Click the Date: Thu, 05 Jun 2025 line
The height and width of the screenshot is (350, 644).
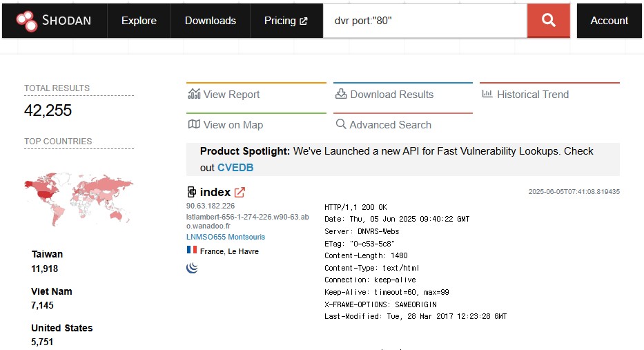[397, 219]
